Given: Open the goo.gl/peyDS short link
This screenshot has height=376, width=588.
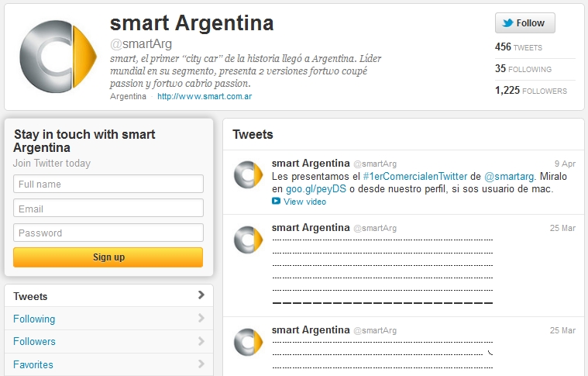Looking at the screenshot, I should (x=316, y=188).
